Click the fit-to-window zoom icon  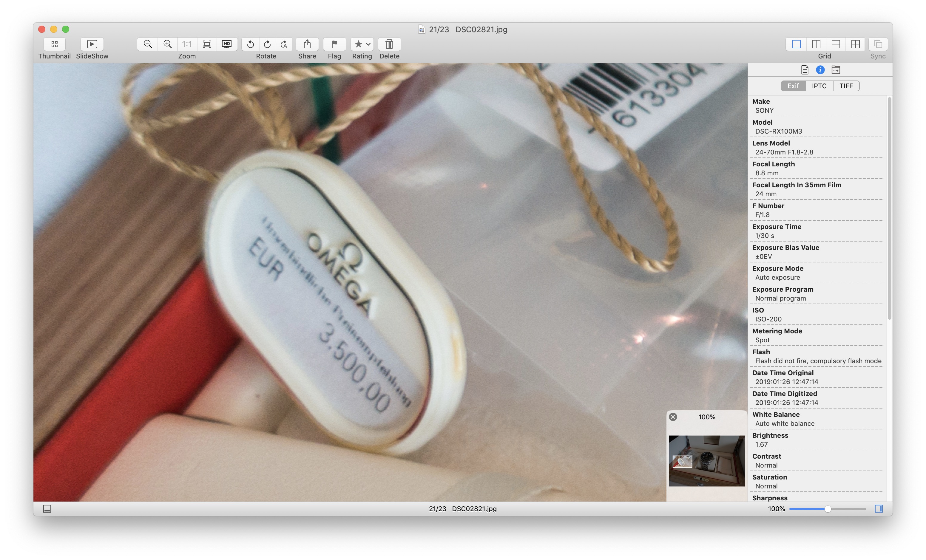(207, 44)
